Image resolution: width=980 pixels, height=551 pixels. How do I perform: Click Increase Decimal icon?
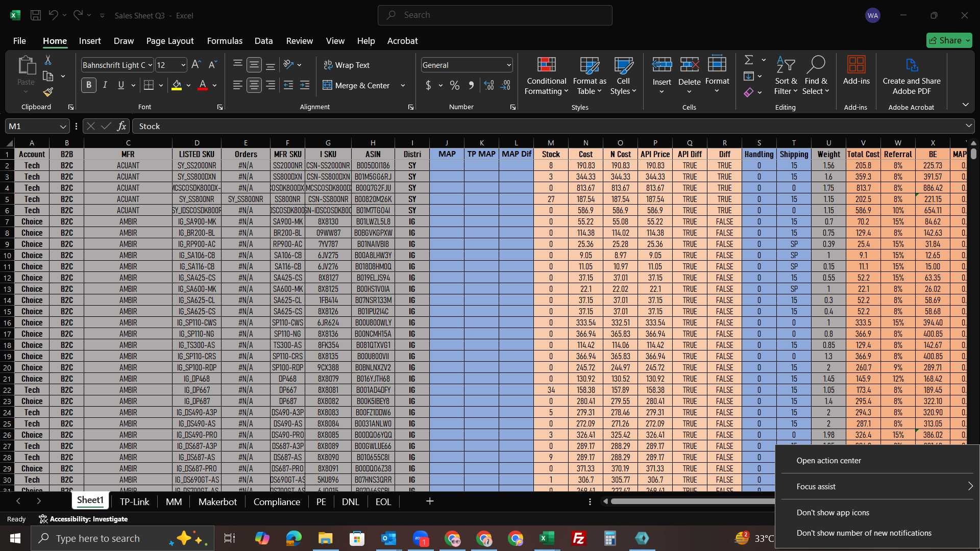click(489, 85)
